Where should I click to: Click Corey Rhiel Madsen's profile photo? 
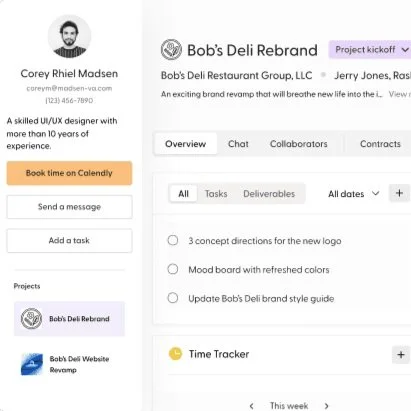tap(69, 36)
